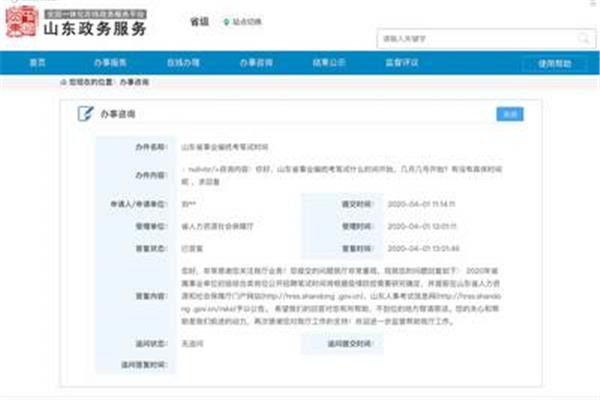Viewport: 600px width, 400px height.
Task: Select the 办件名称 title value text
Action: 225,147
